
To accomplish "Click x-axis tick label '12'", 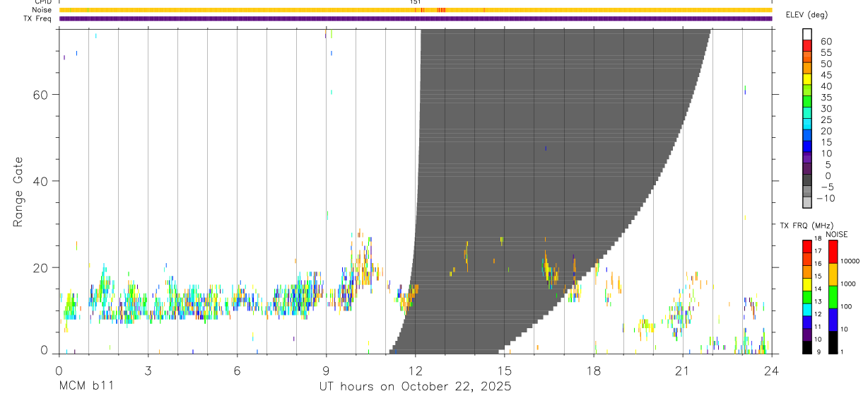I will pos(415,371).
